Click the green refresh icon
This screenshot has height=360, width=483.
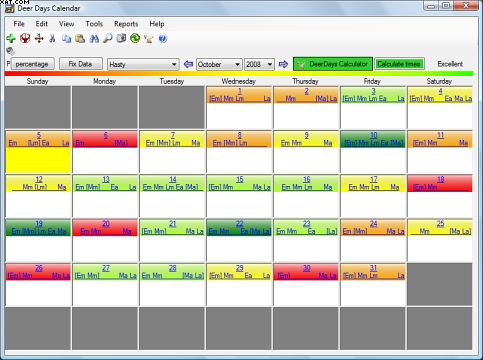pyautogui.click(x=135, y=38)
